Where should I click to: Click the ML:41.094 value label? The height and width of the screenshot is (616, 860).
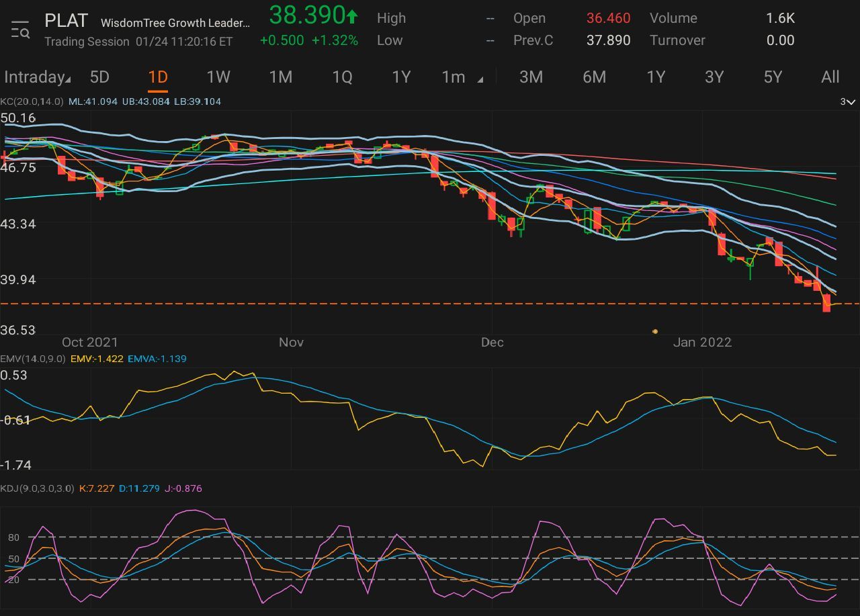click(x=93, y=101)
